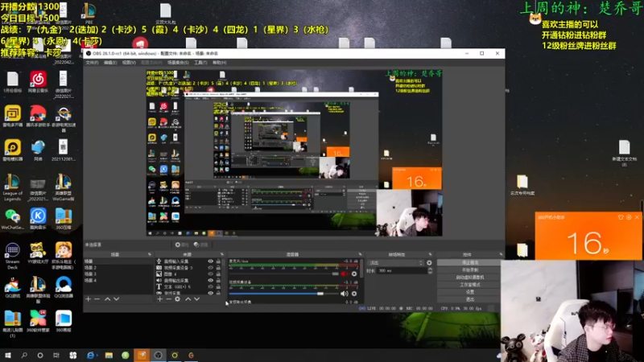The height and width of the screenshot is (362, 644).
Task: Click the 开始录制 button
Action: 469,270
